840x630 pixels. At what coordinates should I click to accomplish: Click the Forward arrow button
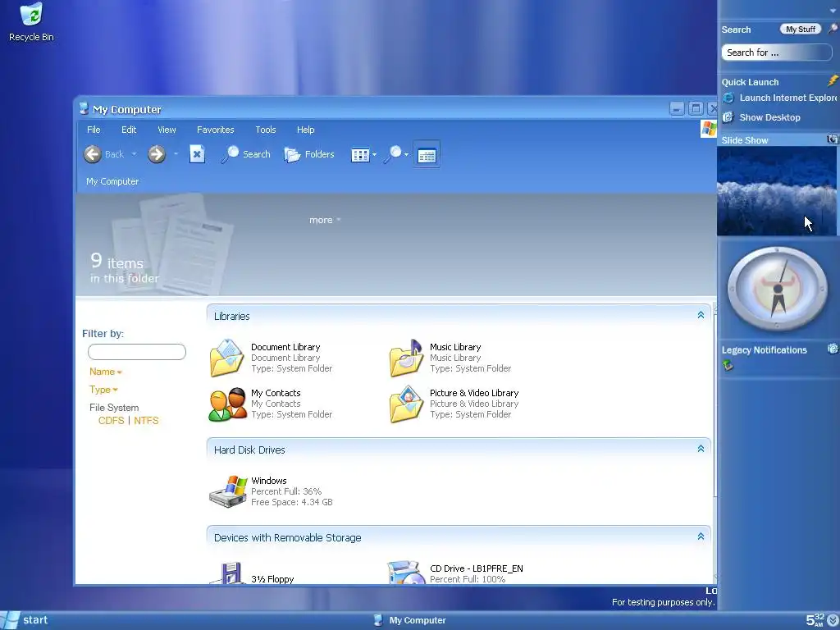click(157, 154)
